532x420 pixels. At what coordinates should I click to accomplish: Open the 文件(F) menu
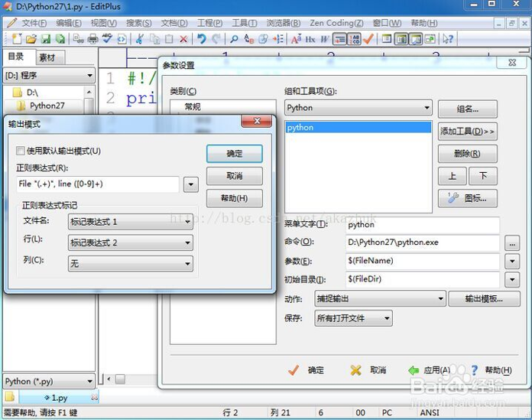coord(34,23)
